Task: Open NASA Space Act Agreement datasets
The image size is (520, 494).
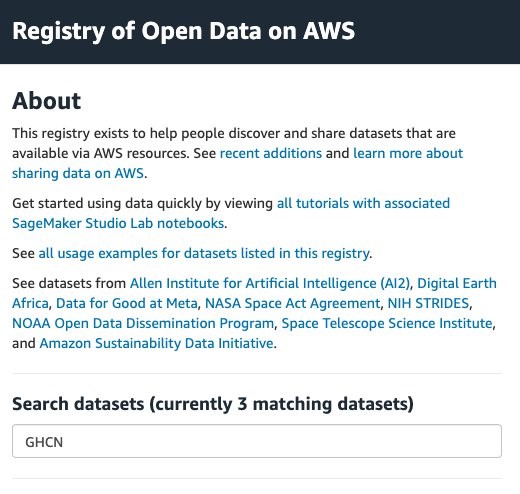Action: coord(292,303)
